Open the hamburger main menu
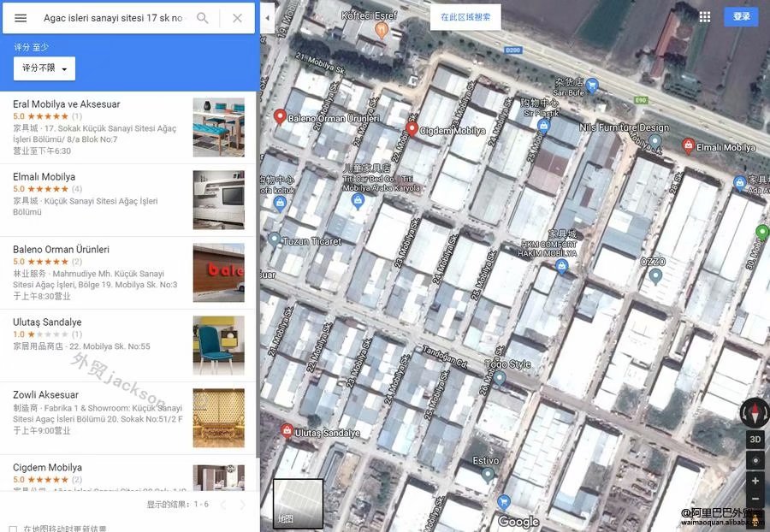This screenshot has height=532, width=770. point(21,18)
